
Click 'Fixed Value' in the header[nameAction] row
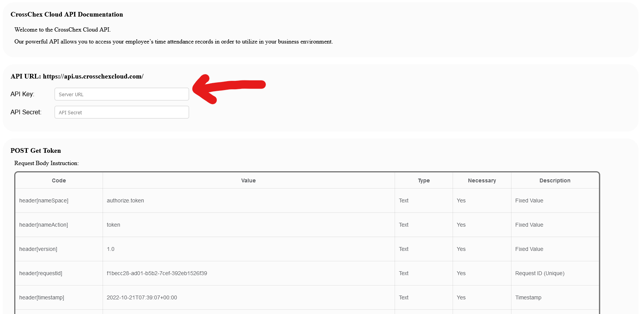(529, 225)
